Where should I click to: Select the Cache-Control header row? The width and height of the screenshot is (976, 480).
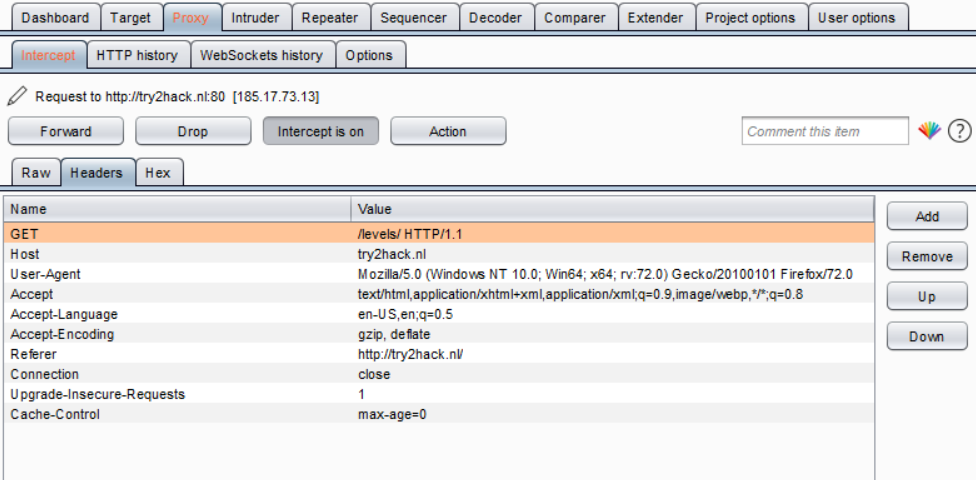click(439, 414)
